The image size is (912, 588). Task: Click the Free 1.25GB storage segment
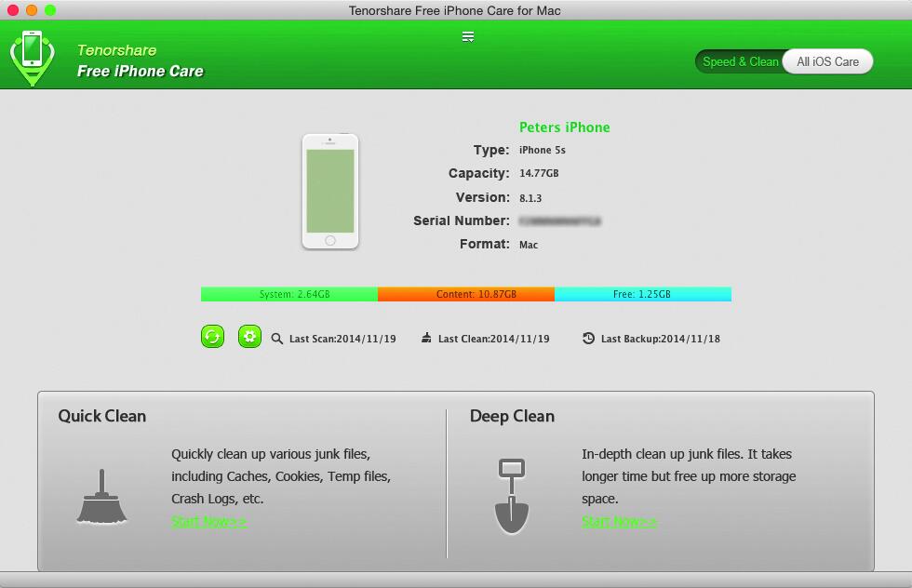tap(643, 294)
